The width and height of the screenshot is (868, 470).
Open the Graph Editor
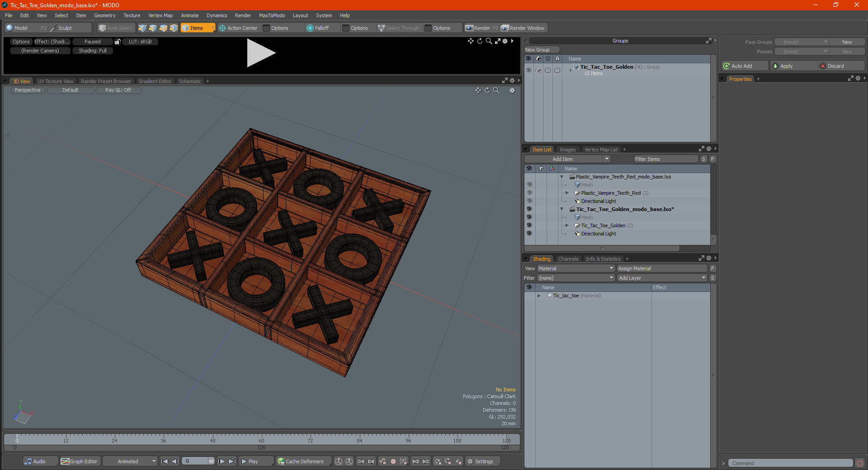click(x=80, y=461)
